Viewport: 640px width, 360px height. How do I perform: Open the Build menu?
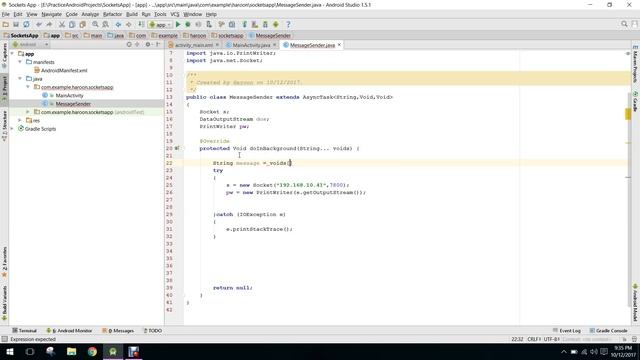[131, 14]
